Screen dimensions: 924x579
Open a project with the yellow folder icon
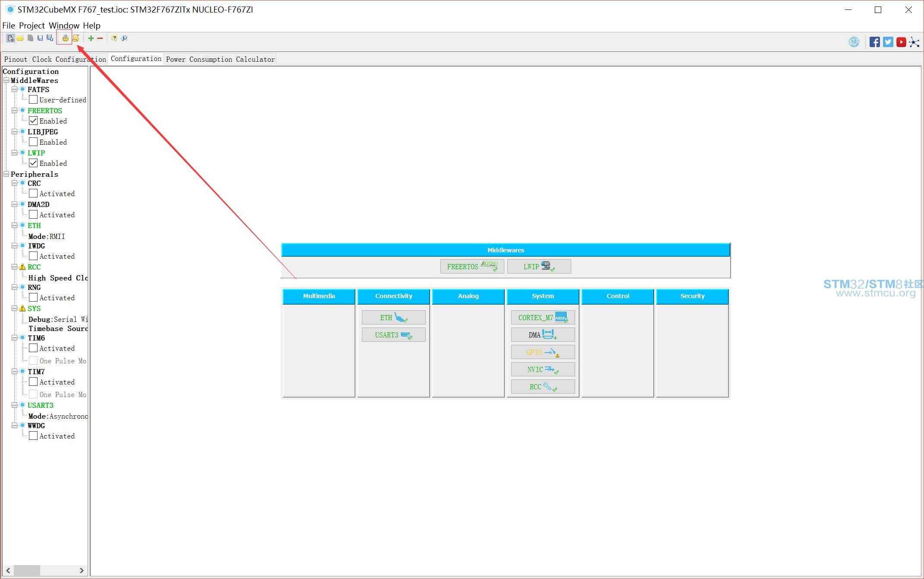[x=20, y=38]
